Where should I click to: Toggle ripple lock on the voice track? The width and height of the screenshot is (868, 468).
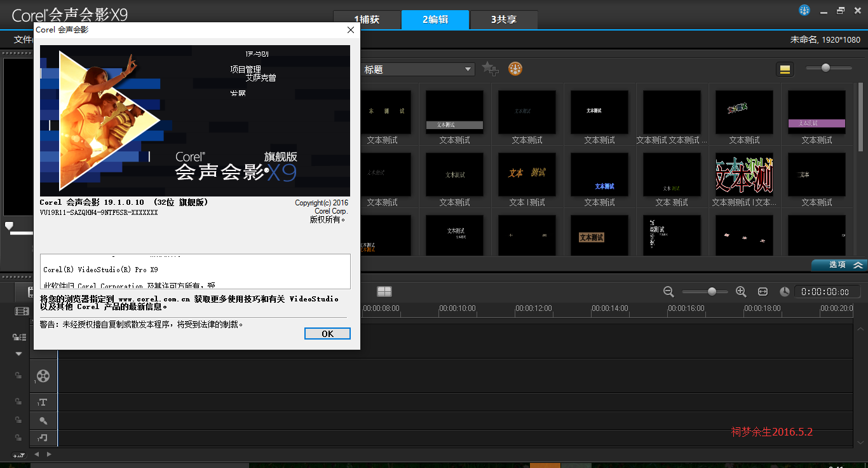(18, 420)
